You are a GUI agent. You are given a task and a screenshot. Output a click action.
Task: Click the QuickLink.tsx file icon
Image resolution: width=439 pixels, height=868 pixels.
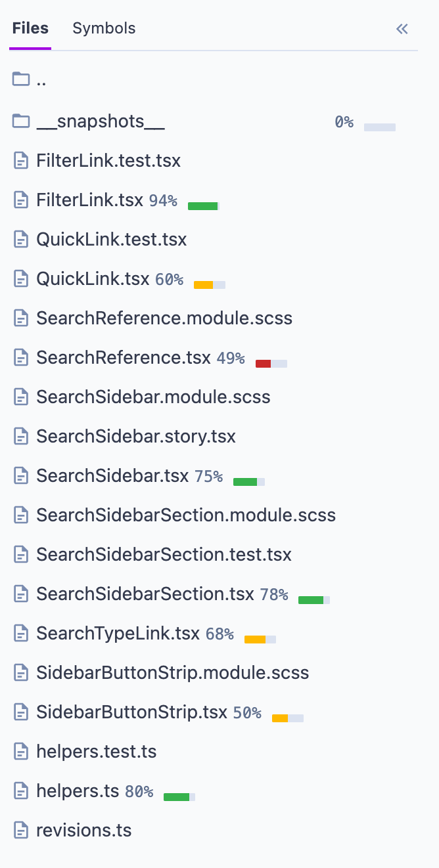point(22,279)
